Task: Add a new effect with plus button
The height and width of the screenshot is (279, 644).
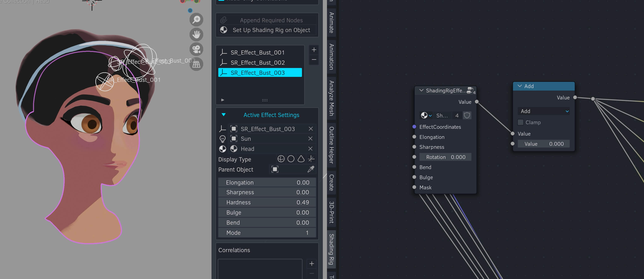Action: coord(314,50)
